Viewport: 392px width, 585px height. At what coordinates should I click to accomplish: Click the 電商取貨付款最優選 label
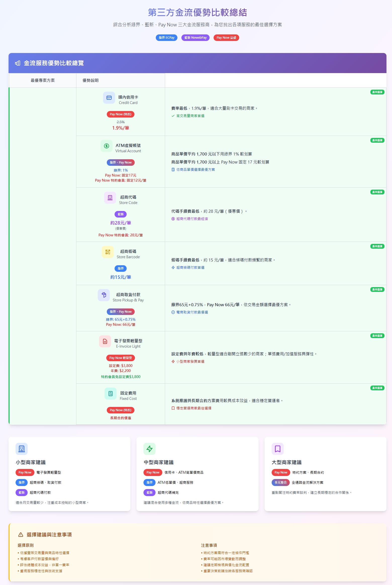pyautogui.click(x=192, y=312)
